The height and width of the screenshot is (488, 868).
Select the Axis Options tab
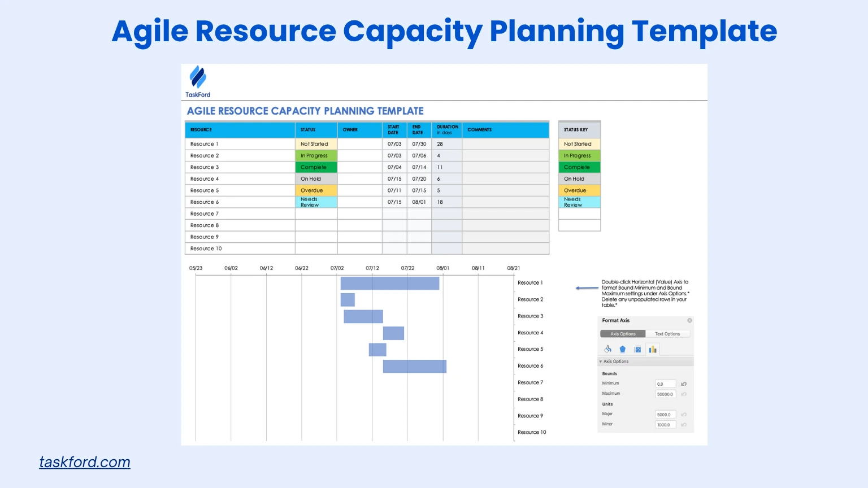point(623,334)
